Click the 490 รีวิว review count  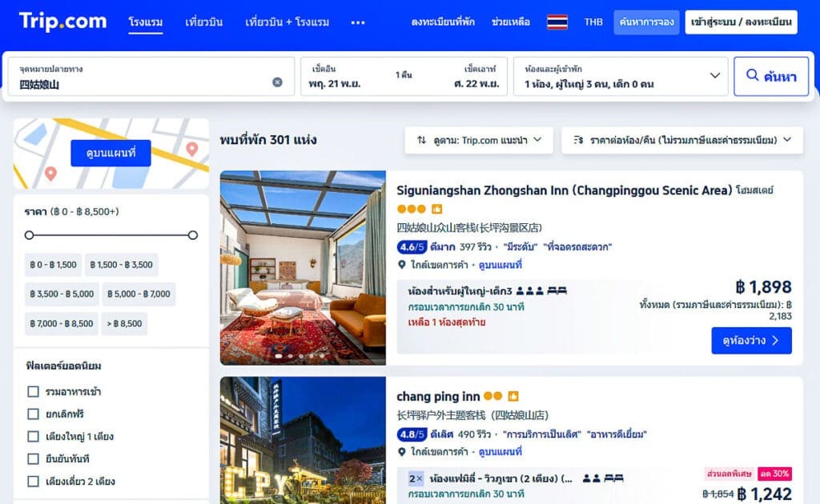(x=476, y=434)
